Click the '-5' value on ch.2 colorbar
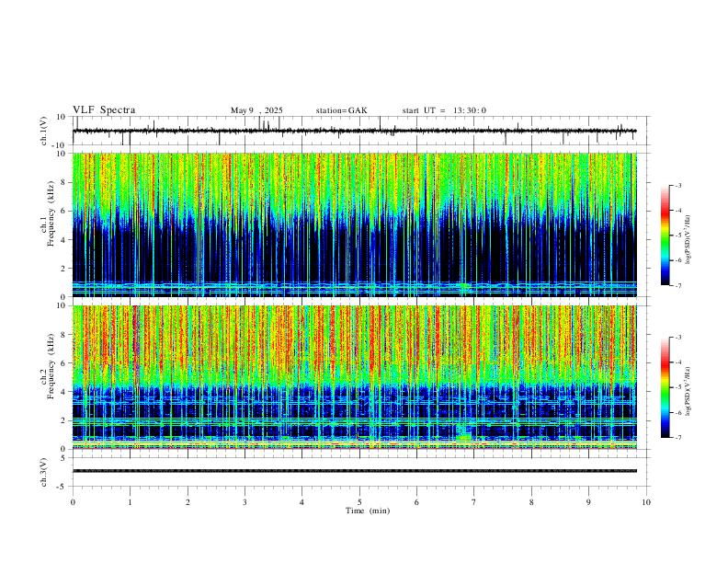The height and width of the screenshot is (563, 728). click(x=677, y=387)
